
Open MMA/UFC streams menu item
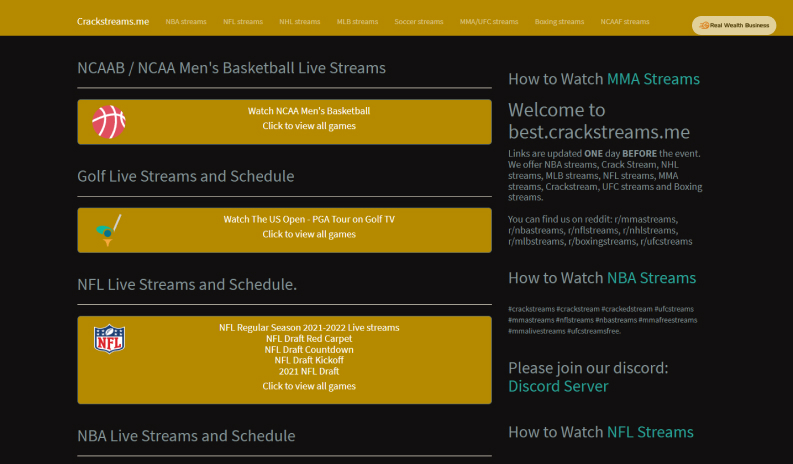(x=489, y=21)
